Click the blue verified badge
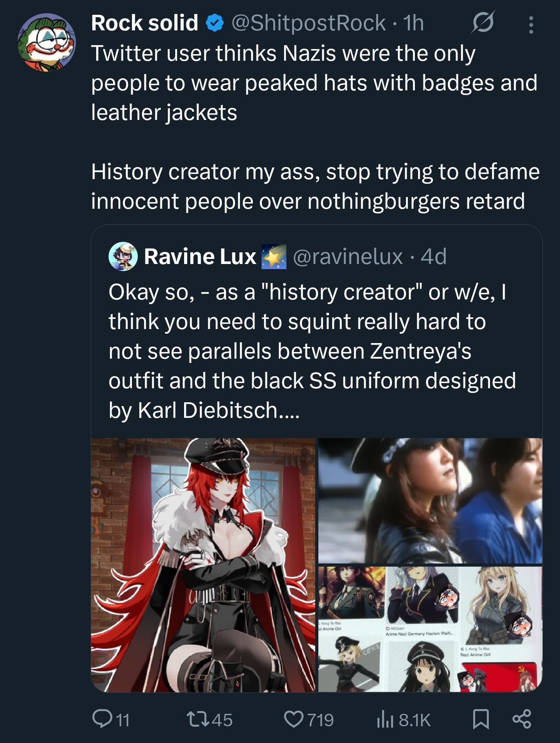The image size is (560, 743). [214, 23]
